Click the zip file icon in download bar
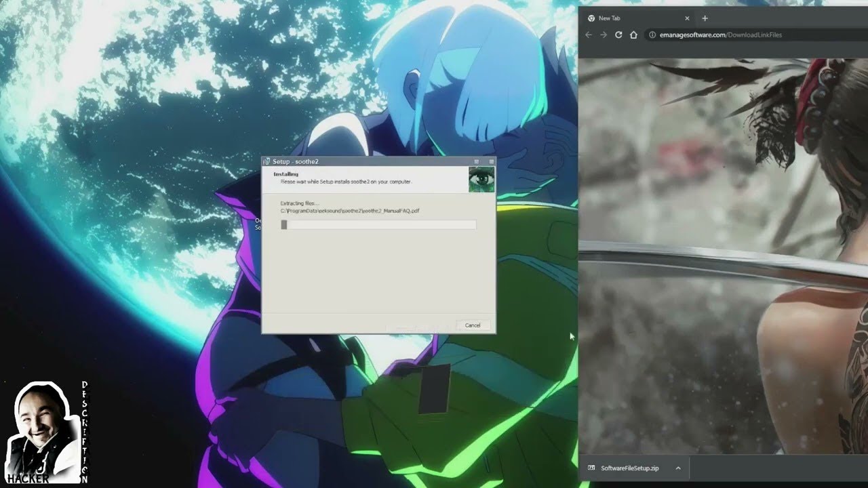This screenshot has height=488, width=868. click(x=591, y=468)
